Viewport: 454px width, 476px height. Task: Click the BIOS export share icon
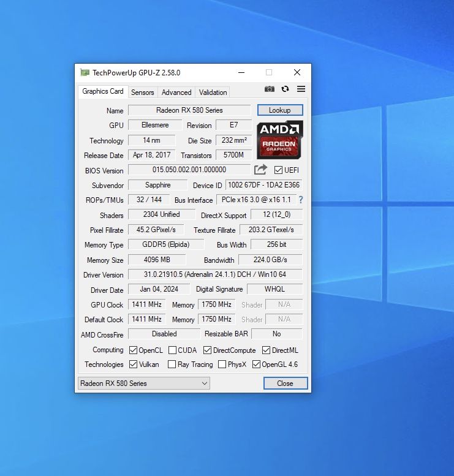point(260,170)
